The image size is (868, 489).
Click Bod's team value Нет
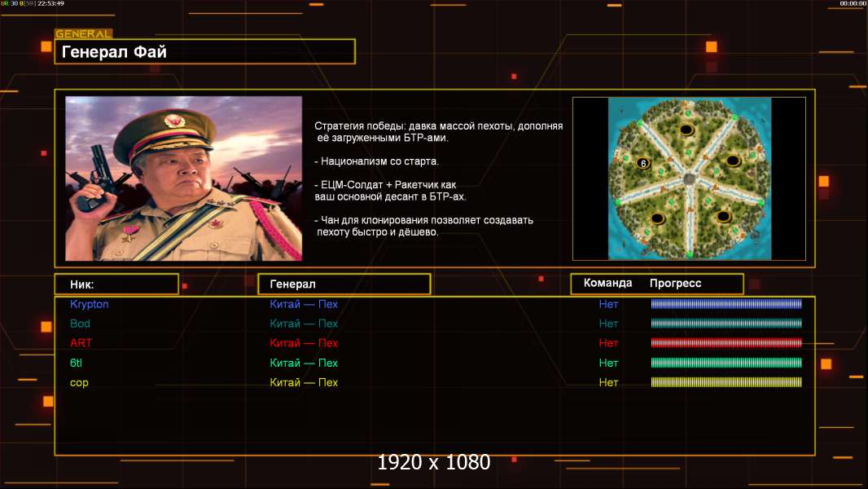[x=608, y=324]
